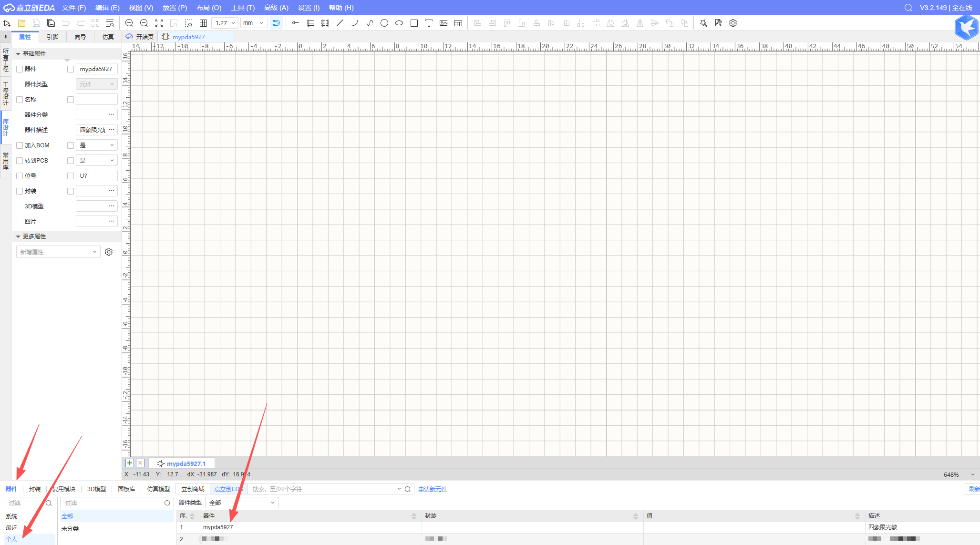
Task: Switch to the 封装 library tab
Action: coord(35,489)
